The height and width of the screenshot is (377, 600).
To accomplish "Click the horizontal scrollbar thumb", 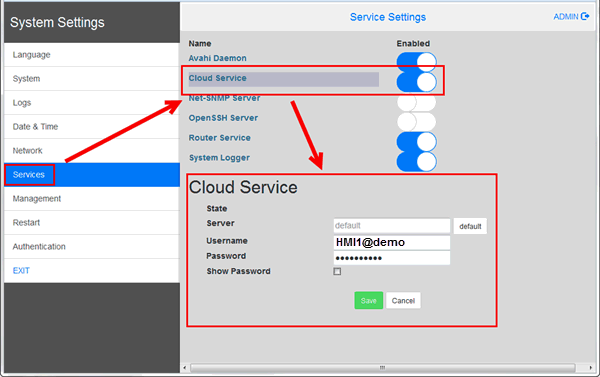I will point(383,368).
